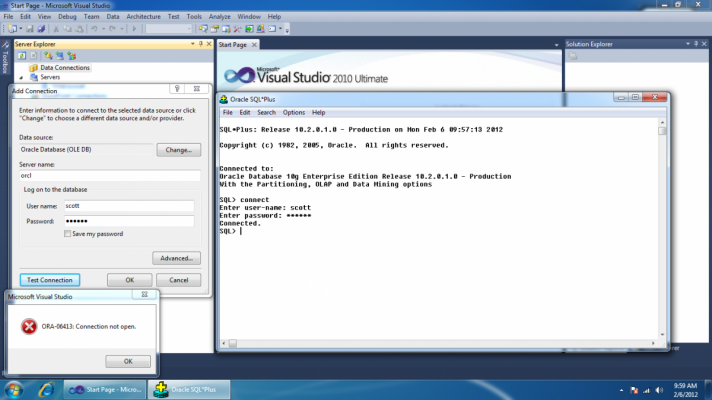Open Solution Explorer from main toolbar icon
The image size is (712, 400).
pyautogui.click(x=203, y=29)
